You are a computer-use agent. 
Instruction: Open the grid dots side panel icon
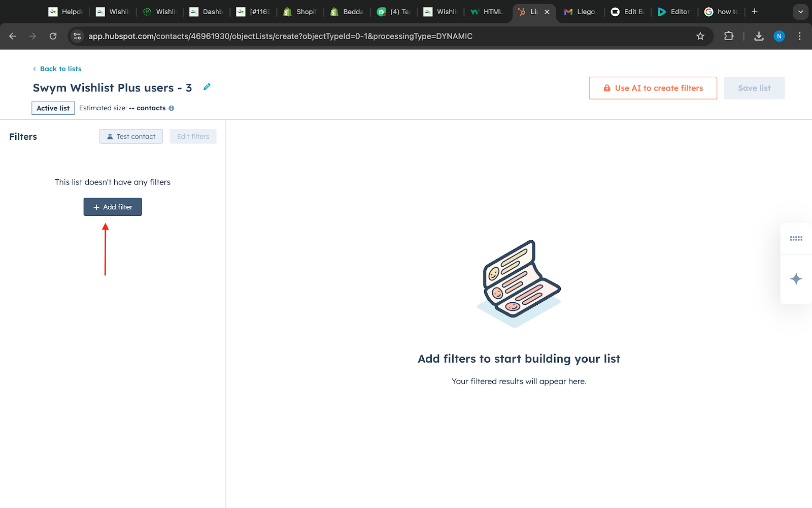pyautogui.click(x=796, y=238)
